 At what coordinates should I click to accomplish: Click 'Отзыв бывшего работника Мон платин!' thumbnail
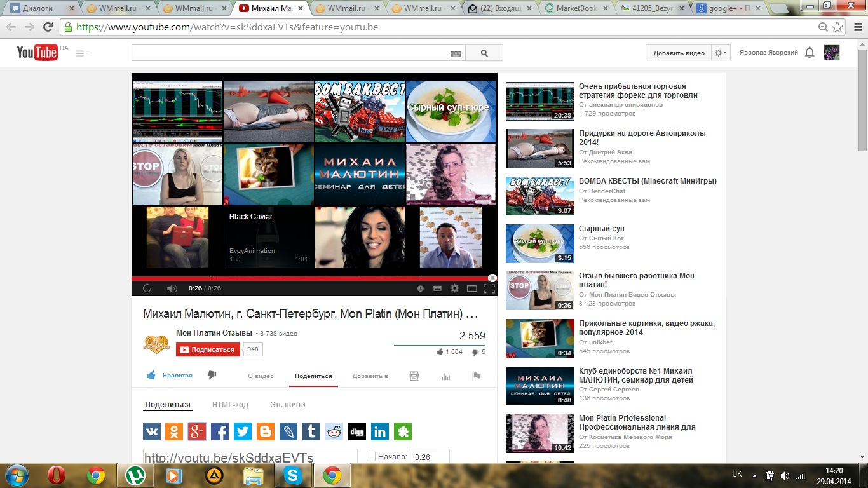pyautogui.click(x=539, y=291)
